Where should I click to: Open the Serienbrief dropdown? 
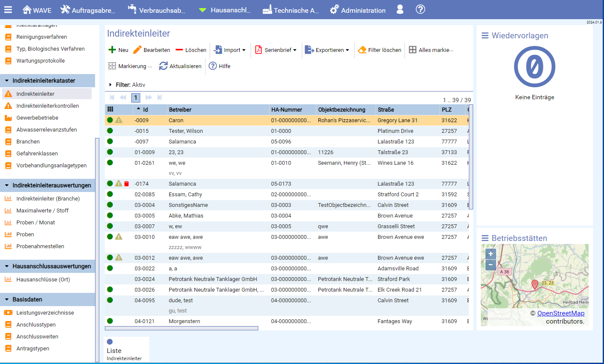tap(276, 50)
